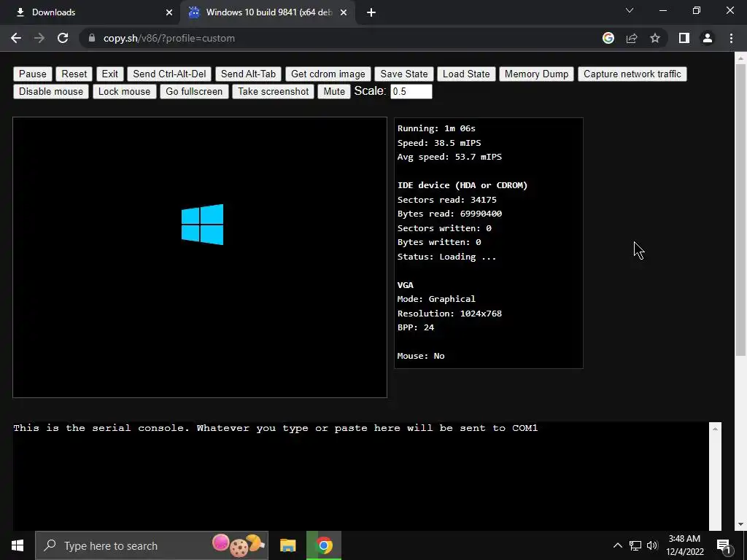Screen dimensions: 747x560
Task: Click the 'Mouse: No' status line
Action: click(421, 356)
